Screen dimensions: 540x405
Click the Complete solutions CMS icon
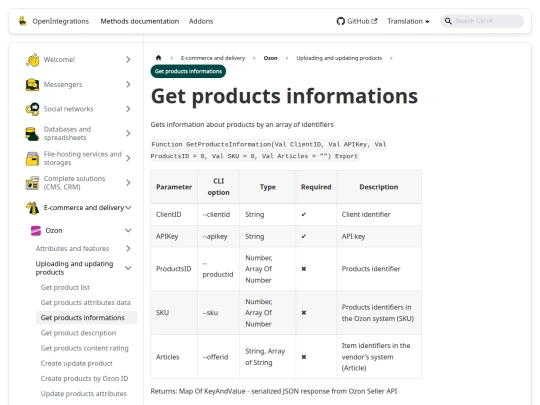(x=33, y=183)
